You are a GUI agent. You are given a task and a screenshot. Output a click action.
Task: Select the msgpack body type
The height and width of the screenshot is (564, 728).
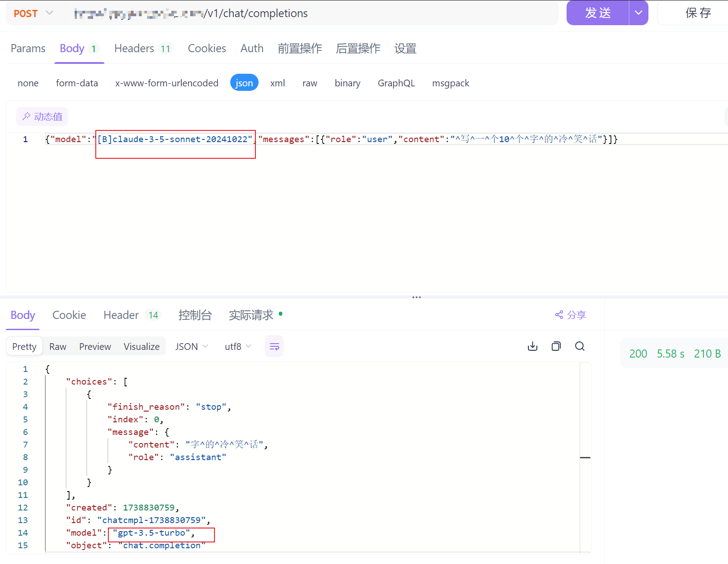tap(451, 83)
